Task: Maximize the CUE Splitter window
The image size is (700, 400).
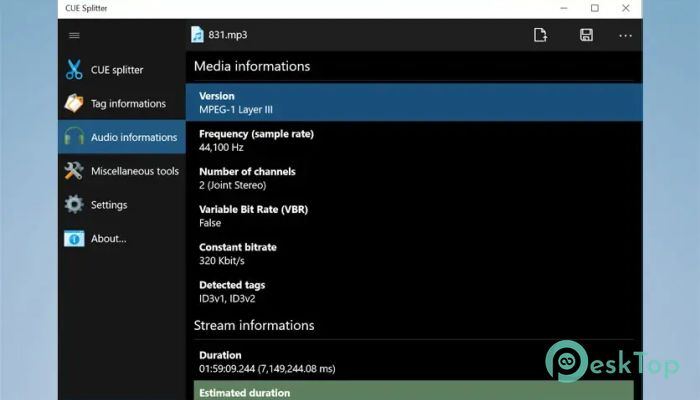Action: [x=595, y=8]
